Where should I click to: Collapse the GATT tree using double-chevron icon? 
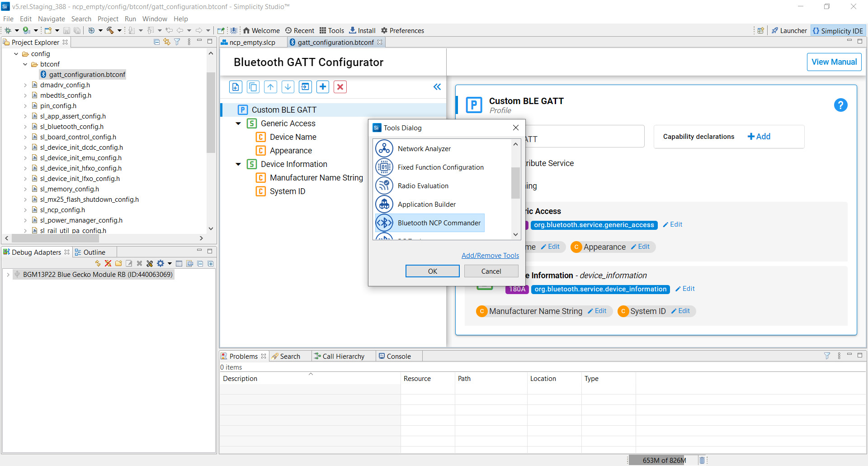coord(437,87)
